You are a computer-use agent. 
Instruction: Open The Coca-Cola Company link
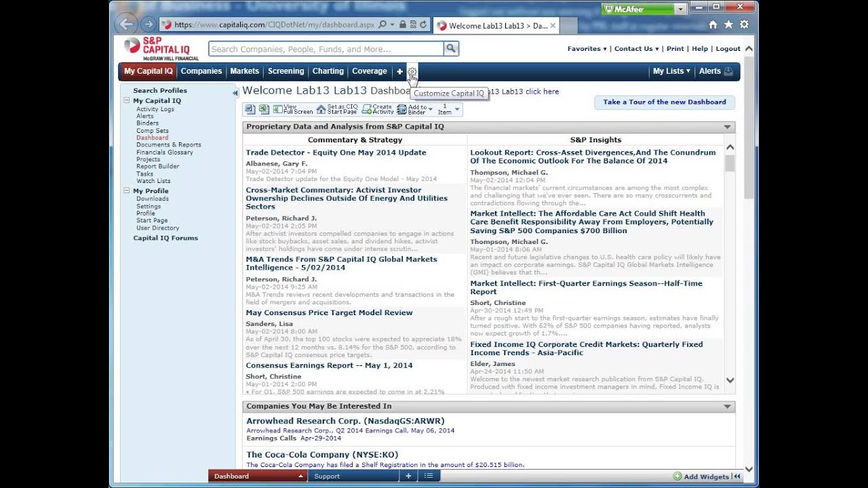tap(322, 455)
